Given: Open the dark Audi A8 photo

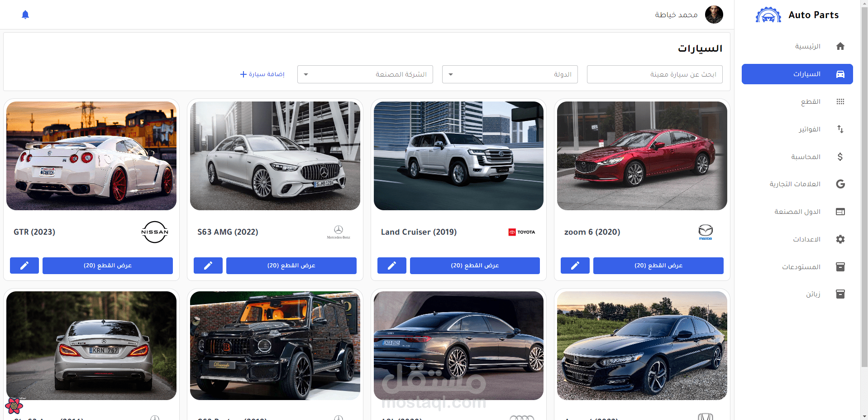Looking at the screenshot, I should point(458,346).
